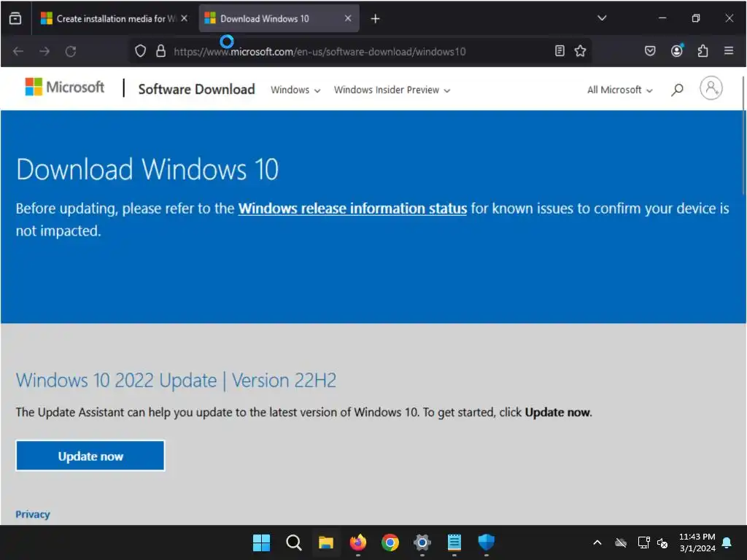
Task: Click the Download Windows 10 heading
Action: point(147,169)
